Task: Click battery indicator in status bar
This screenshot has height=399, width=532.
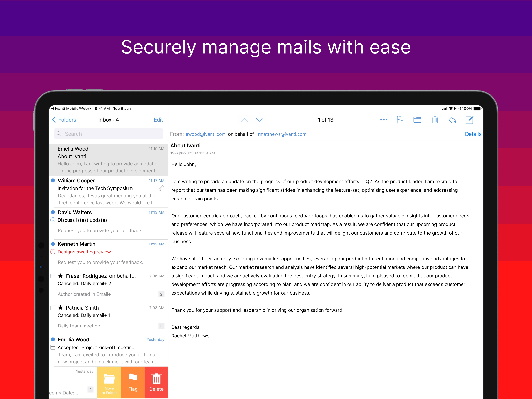Action: (477, 109)
